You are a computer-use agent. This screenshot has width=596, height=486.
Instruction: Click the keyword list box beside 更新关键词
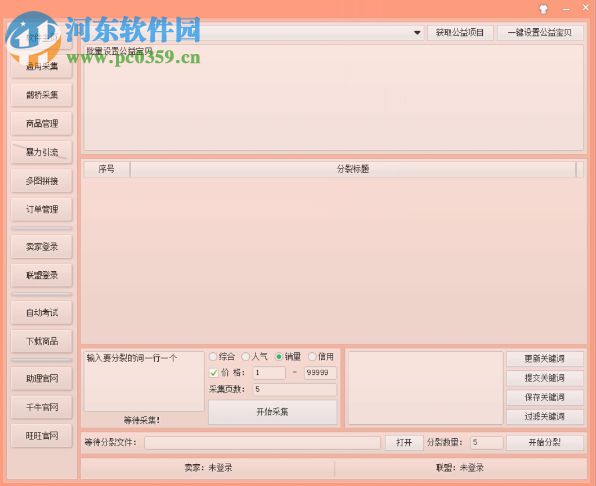point(425,388)
